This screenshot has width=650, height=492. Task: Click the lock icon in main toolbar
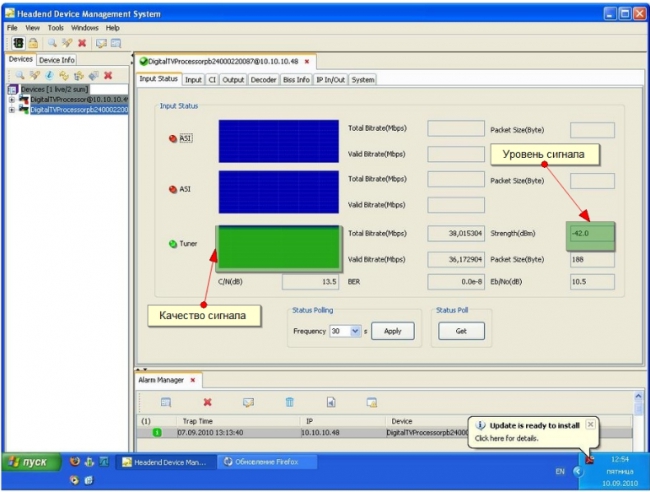pyautogui.click(x=33, y=43)
